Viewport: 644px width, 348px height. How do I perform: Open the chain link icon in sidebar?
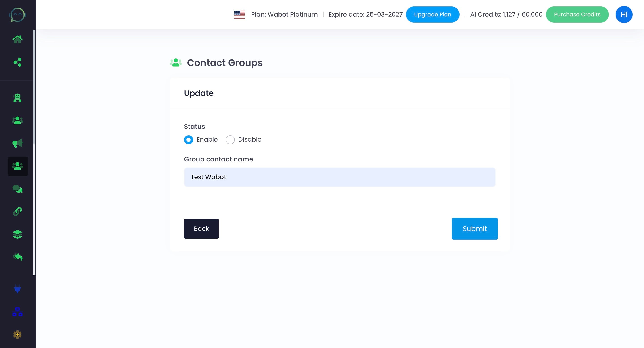click(17, 212)
